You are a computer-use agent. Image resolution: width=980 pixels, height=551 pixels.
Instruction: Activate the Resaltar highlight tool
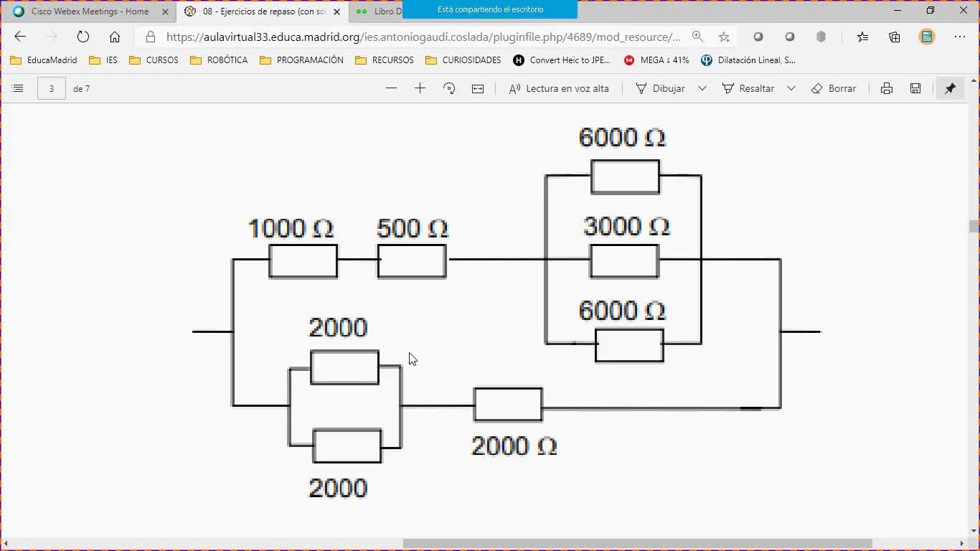(x=748, y=88)
